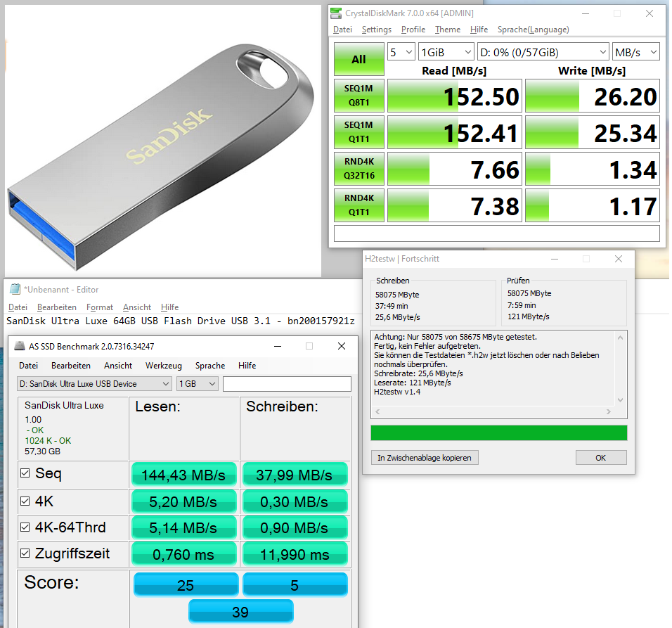Click the CrystalDiskMark bottom status text field
This screenshot has width=672, height=628.
click(x=497, y=233)
